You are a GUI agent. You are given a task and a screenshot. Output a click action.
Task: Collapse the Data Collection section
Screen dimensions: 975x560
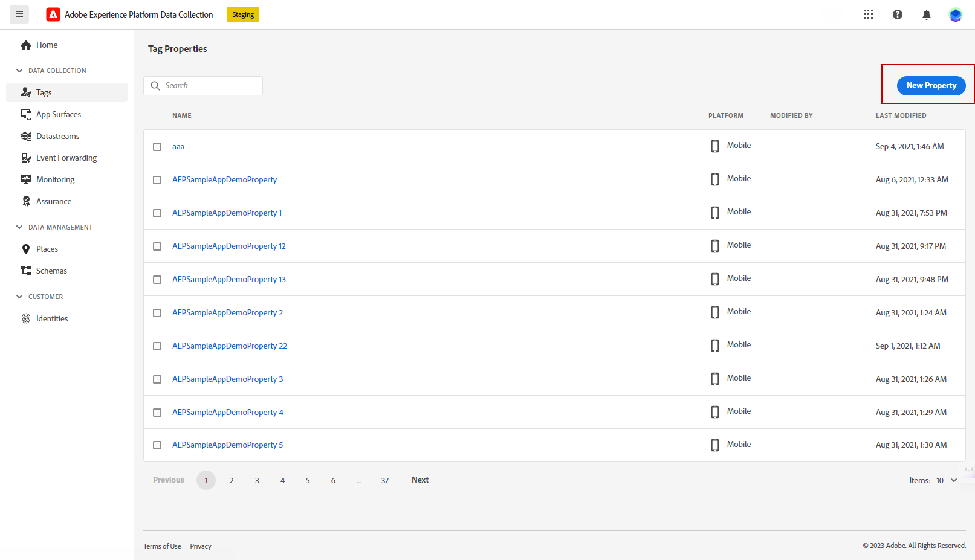pos(19,71)
